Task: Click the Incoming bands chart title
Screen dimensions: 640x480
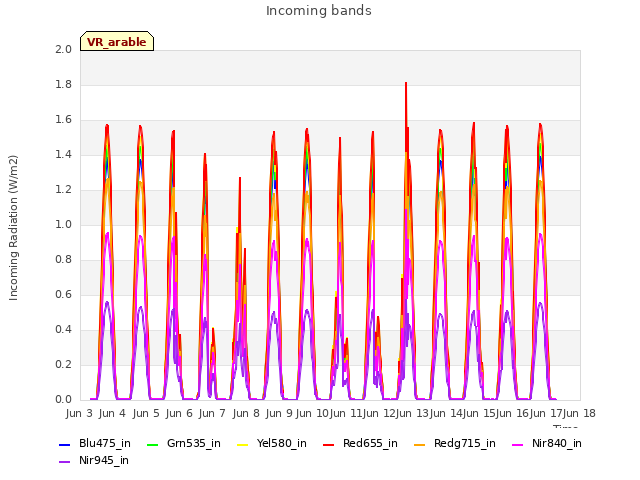Action: click(x=319, y=11)
